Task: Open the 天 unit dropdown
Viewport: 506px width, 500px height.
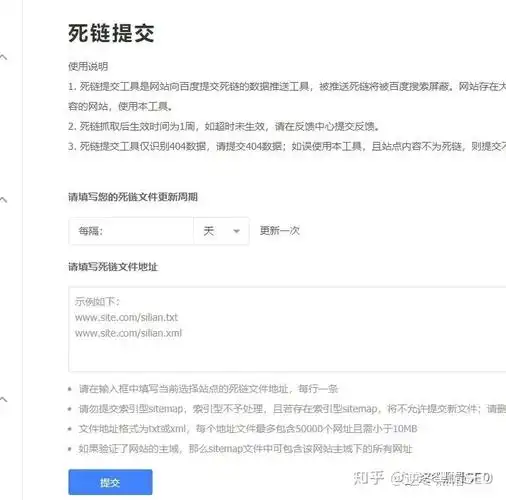Action: pos(221,231)
